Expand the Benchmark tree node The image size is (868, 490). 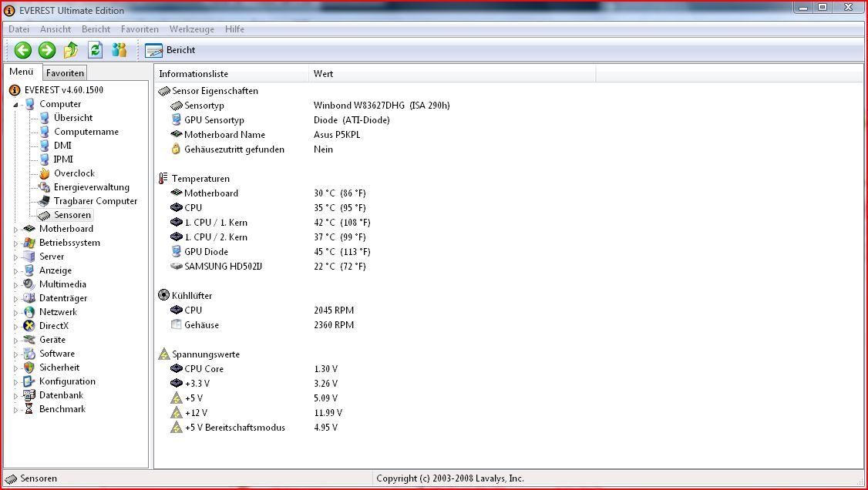pos(15,410)
